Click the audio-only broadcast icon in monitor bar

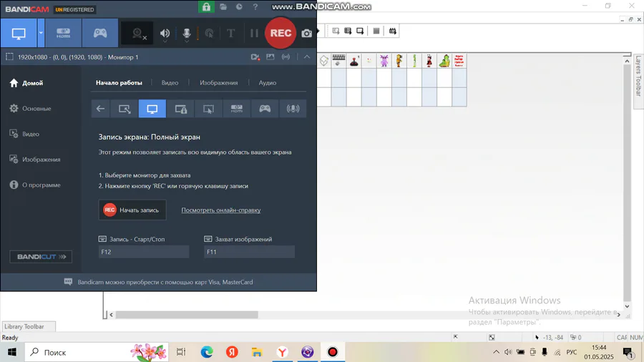pyautogui.click(x=286, y=57)
